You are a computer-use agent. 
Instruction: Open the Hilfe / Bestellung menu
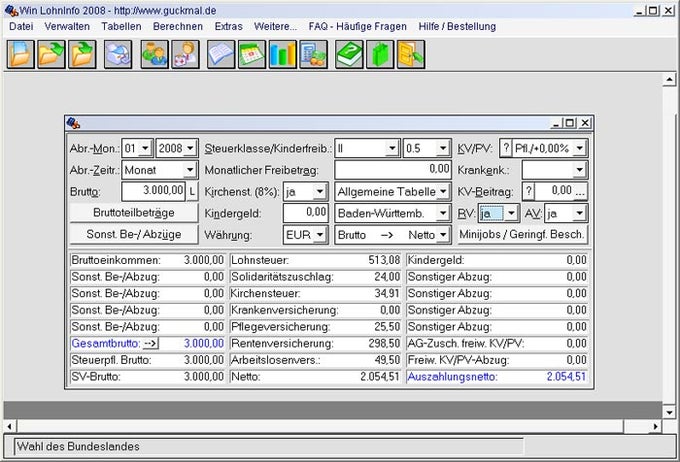[x=457, y=26]
